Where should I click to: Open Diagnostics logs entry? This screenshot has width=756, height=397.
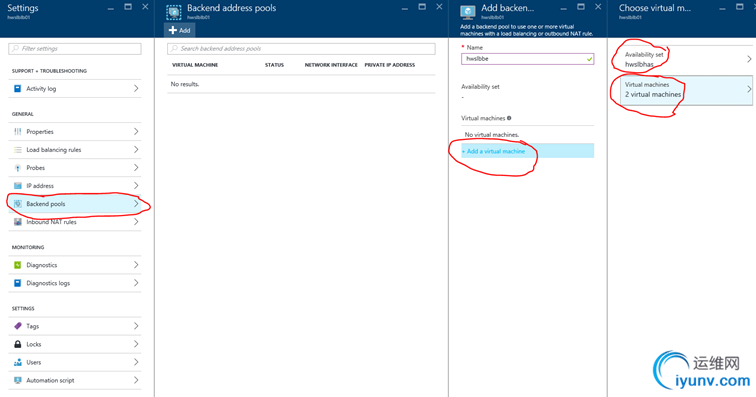click(x=75, y=283)
